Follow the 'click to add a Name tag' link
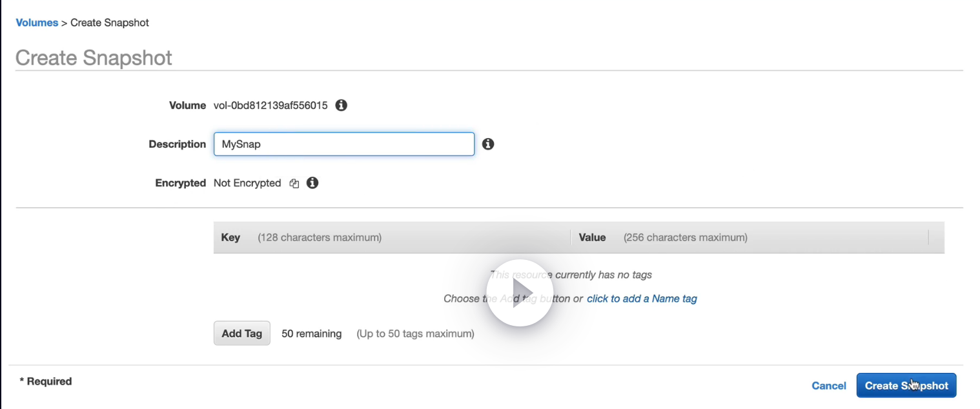980x409 pixels. click(642, 299)
